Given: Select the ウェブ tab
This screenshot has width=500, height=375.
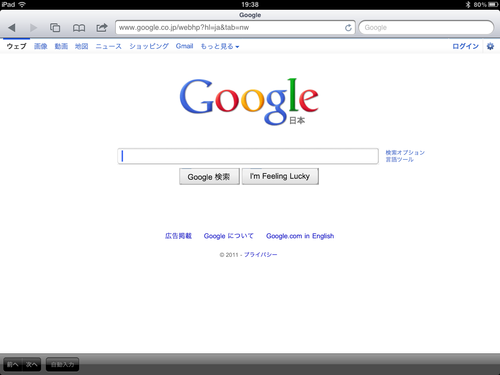Looking at the screenshot, I should (x=16, y=46).
